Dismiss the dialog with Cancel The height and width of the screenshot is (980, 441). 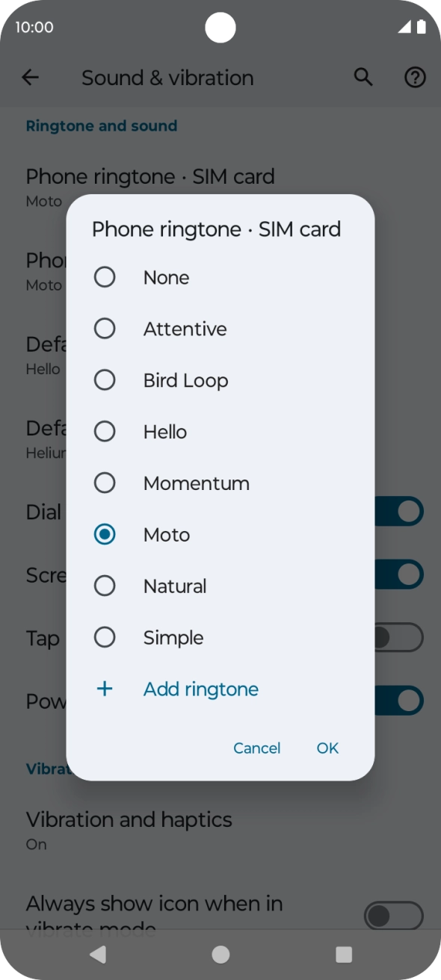click(257, 748)
